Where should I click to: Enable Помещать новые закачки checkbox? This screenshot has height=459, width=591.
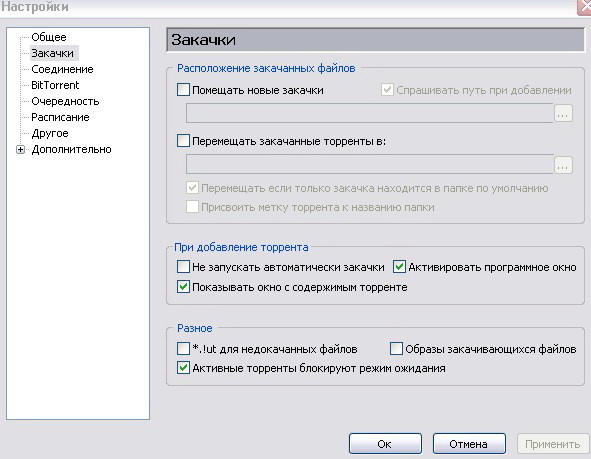tap(183, 90)
